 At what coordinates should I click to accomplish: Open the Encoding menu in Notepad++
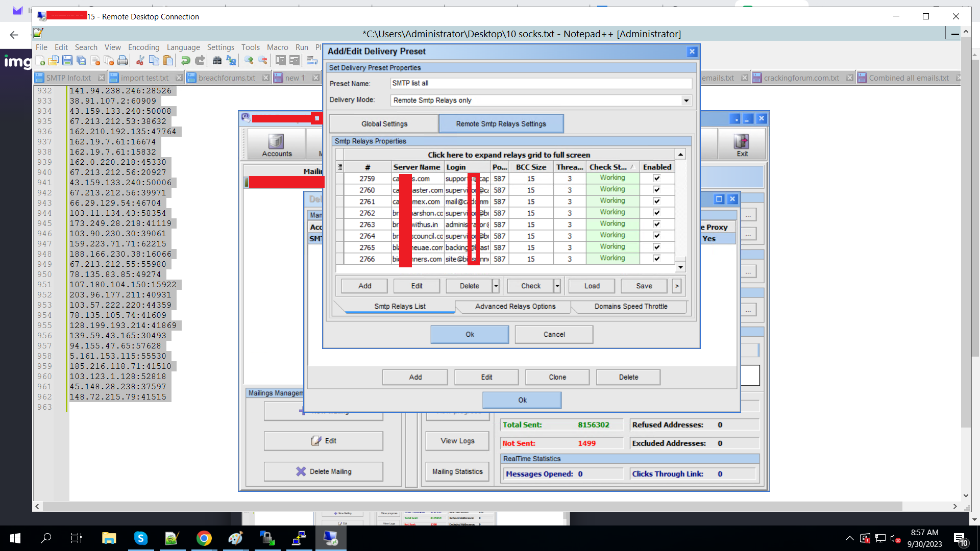pos(143,47)
